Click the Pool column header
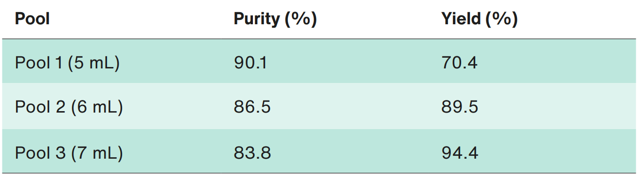 click(33, 19)
